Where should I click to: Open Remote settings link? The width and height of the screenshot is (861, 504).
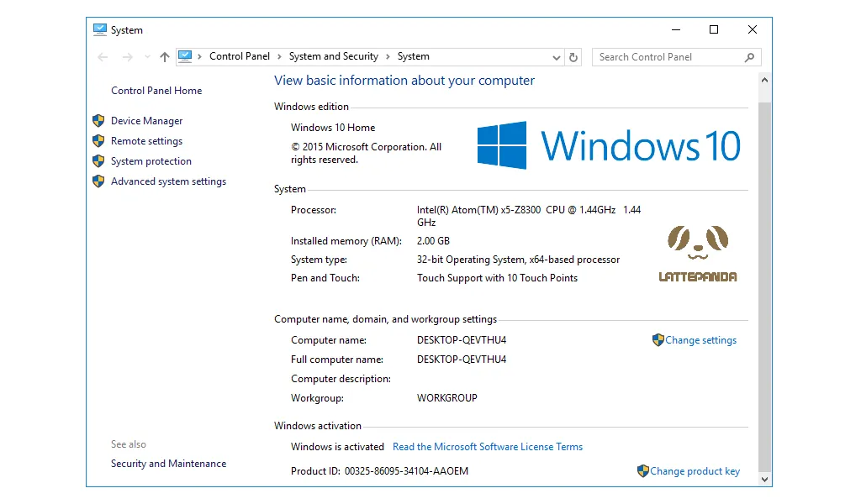tap(146, 141)
